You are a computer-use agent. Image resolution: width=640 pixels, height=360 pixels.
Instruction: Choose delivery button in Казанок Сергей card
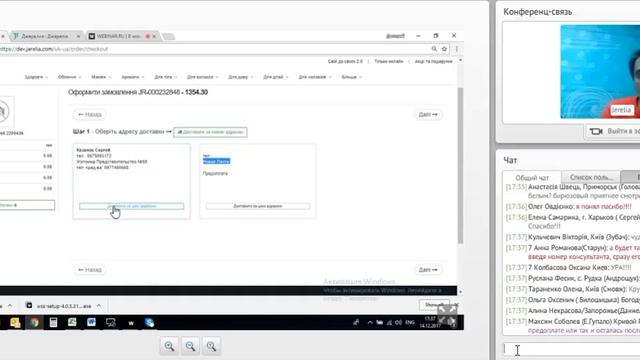coord(131,206)
